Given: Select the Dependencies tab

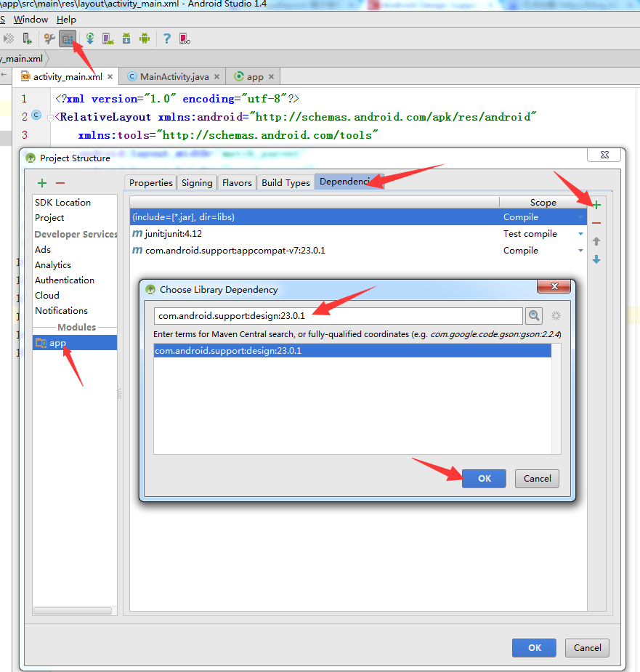Looking at the screenshot, I should pyautogui.click(x=348, y=182).
